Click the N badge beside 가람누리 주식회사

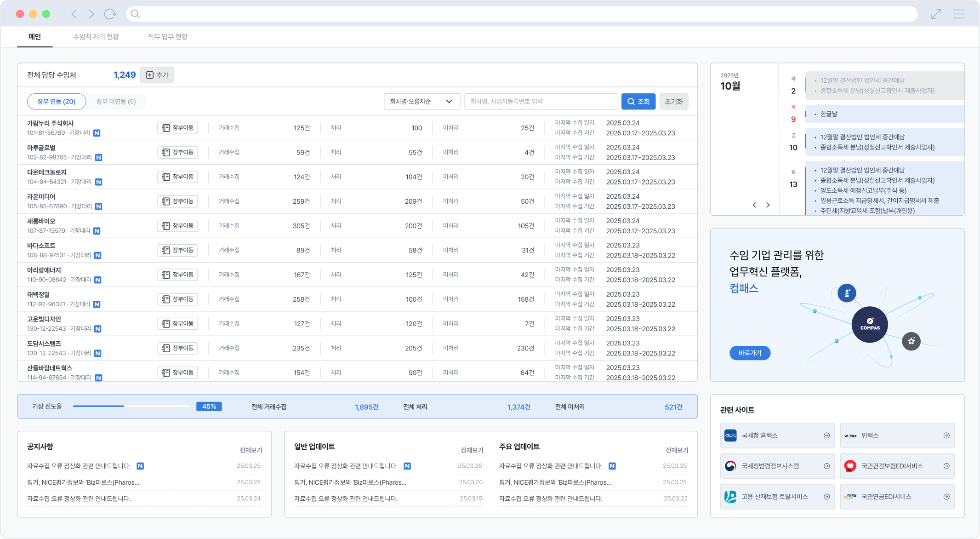(x=97, y=133)
